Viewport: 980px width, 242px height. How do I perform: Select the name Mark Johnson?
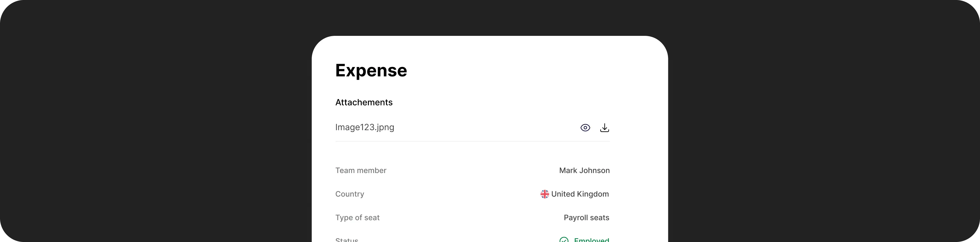(584, 171)
